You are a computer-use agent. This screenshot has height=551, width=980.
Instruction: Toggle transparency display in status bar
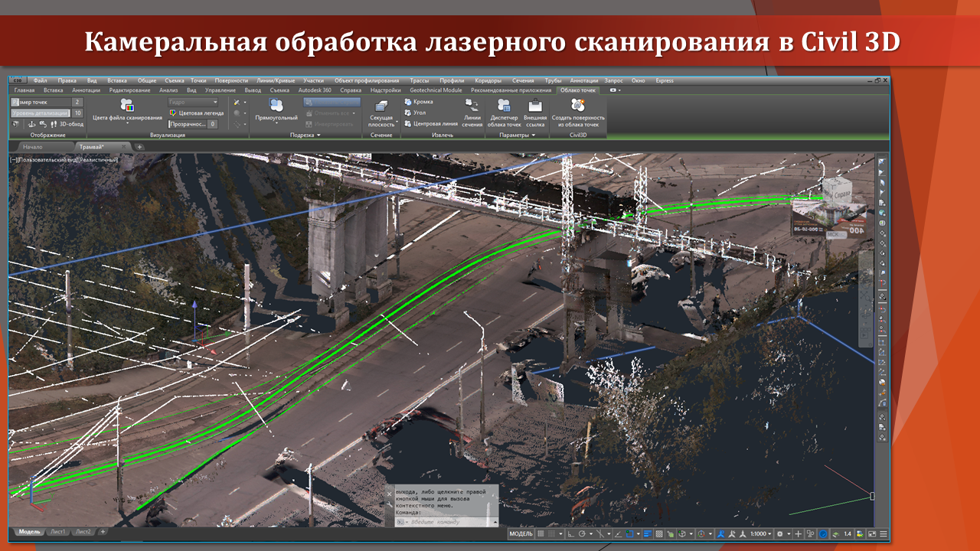click(660, 533)
